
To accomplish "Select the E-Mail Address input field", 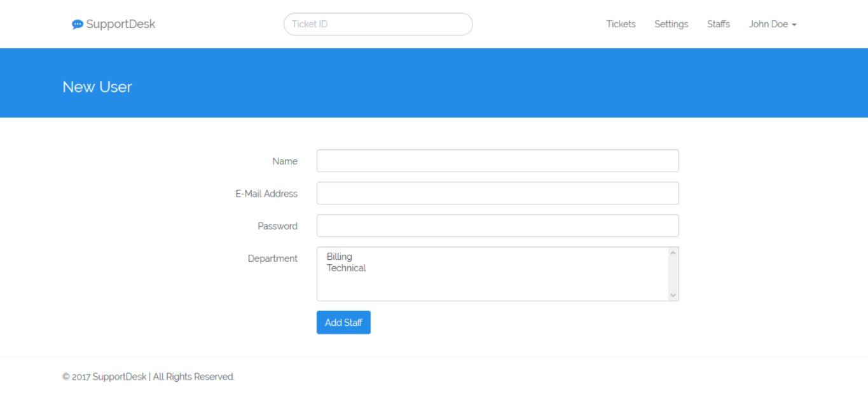I will point(497,193).
